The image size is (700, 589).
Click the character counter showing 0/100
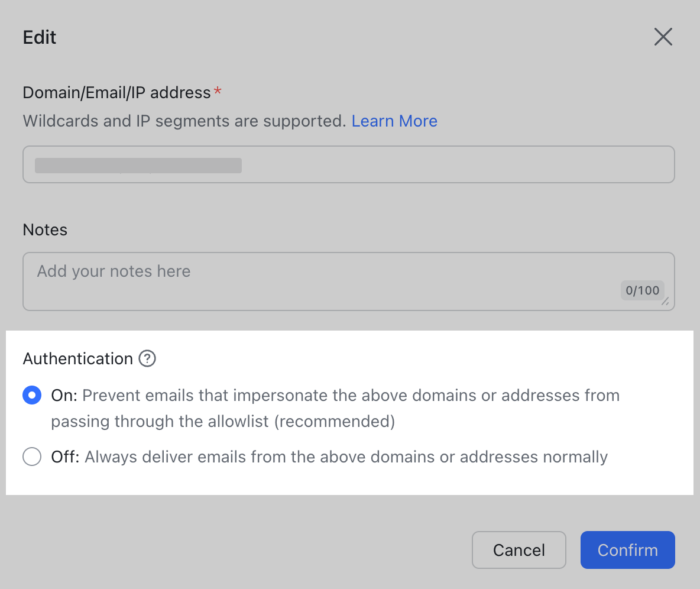[x=642, y=290]
